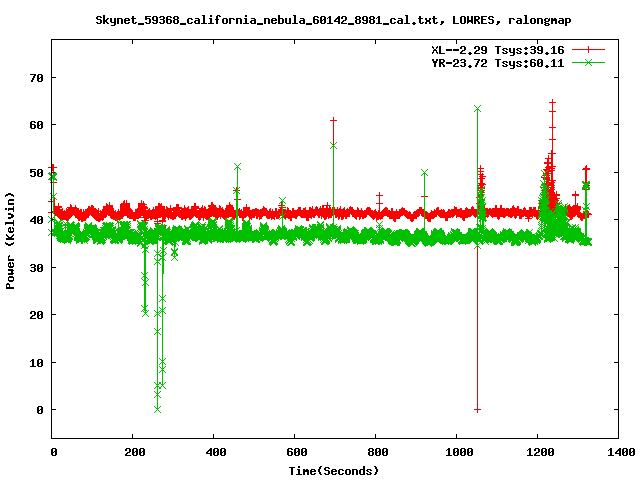Click the green spike peak near 63 Kelvin
Screen dimensions: 640x480
(477, 109)
